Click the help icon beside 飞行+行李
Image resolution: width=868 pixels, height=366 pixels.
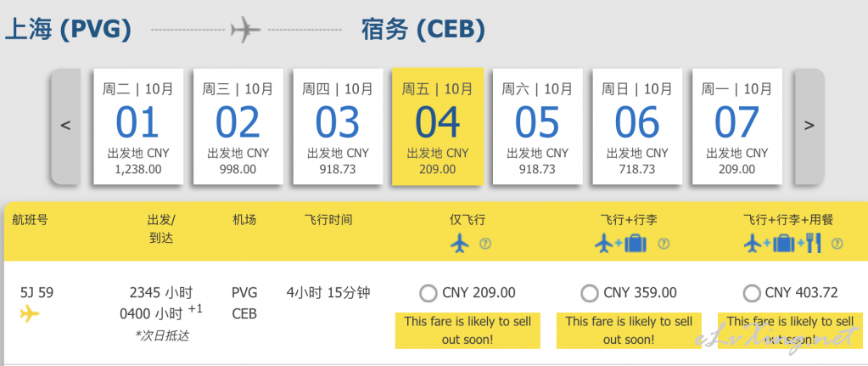click(x=664, y=244)
